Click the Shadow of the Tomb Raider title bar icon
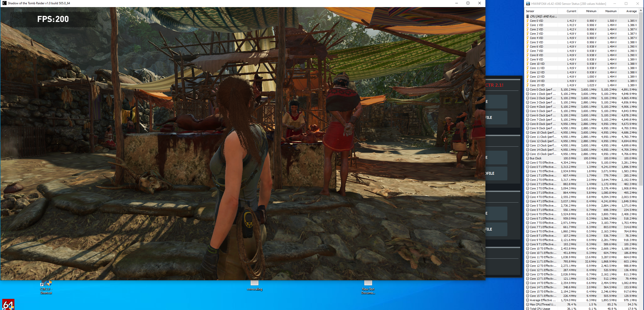This screenshot has height=310, width=644. 4,3
